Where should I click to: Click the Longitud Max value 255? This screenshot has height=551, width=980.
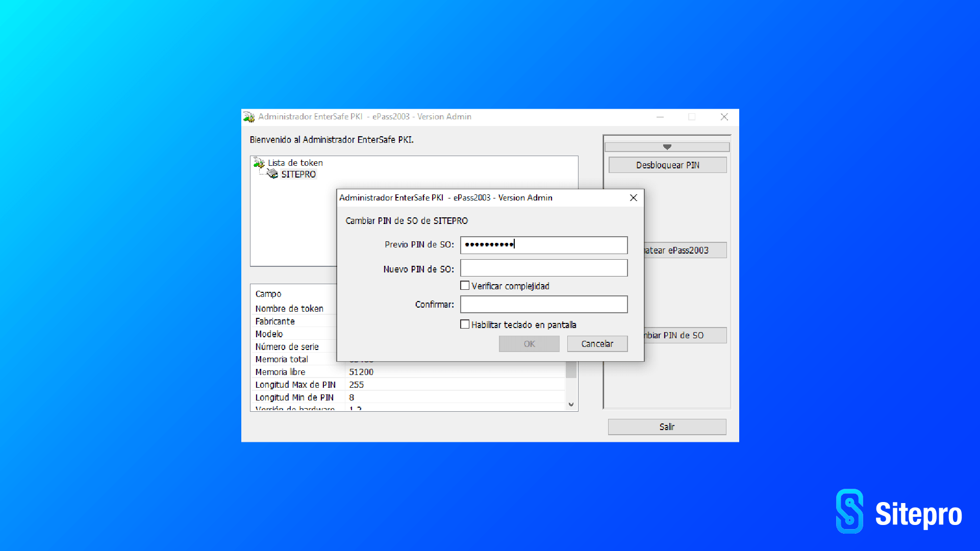pos(356,385)
